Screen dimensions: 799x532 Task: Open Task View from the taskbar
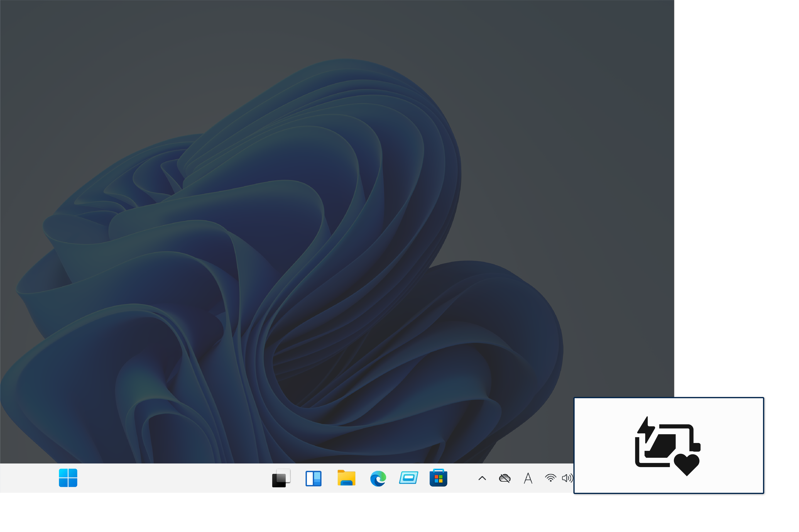pos(281,478)
